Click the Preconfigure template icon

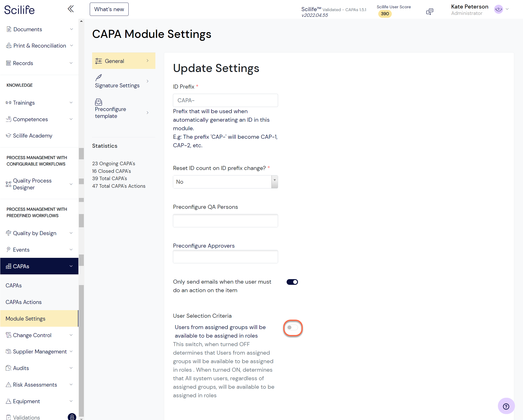[99, 102]
